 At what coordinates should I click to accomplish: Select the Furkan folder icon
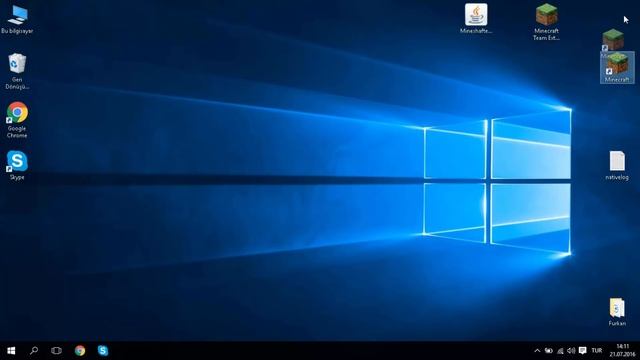point(617,312)
